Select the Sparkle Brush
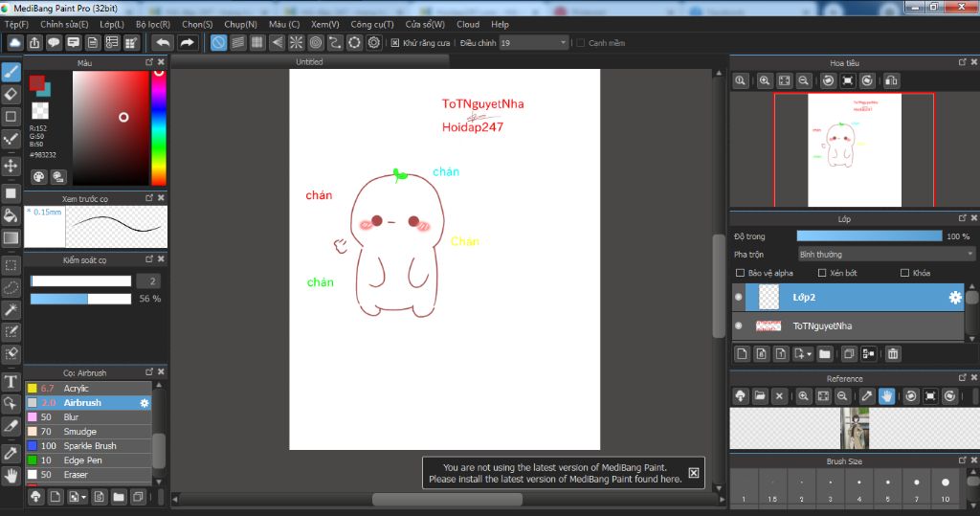 88,446
